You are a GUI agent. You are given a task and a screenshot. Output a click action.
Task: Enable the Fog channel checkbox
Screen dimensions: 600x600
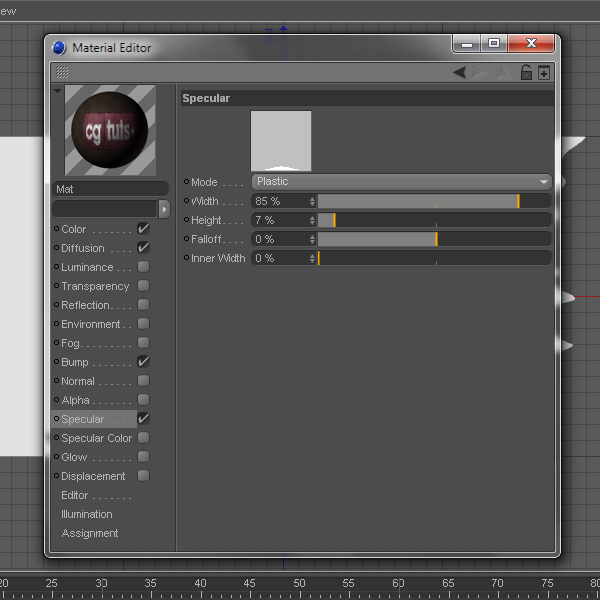coord(143,342)
